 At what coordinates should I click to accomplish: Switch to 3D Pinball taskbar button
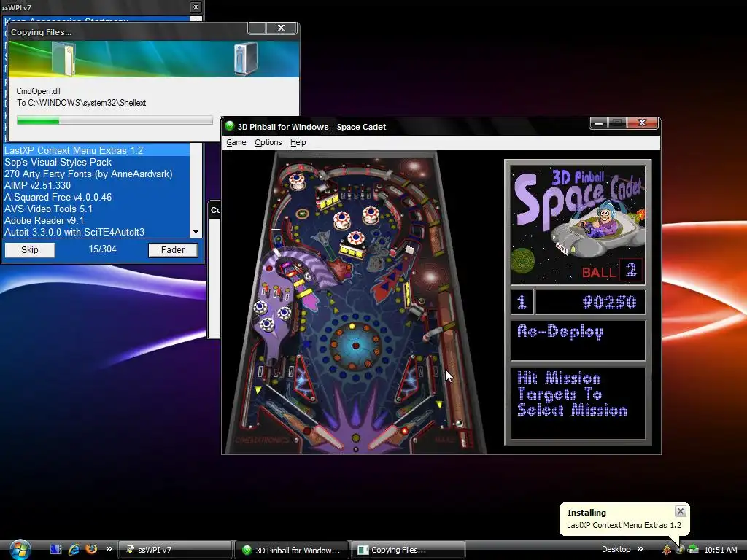[x=292, y=550]
